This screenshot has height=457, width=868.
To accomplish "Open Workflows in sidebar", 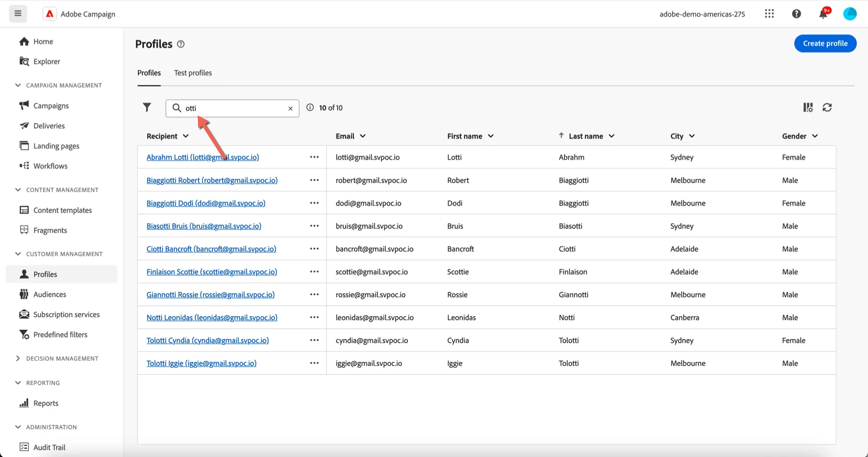I will (50, 166).
